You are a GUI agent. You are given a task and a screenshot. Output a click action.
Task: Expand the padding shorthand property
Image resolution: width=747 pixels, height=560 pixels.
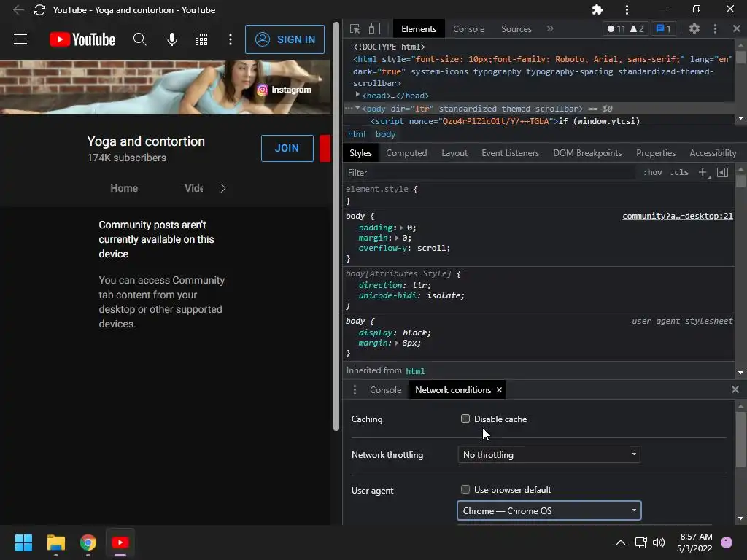[401, 227]
